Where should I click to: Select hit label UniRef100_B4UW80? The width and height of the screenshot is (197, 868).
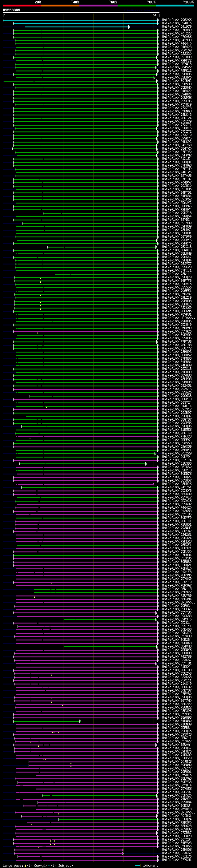click(177, 721)
